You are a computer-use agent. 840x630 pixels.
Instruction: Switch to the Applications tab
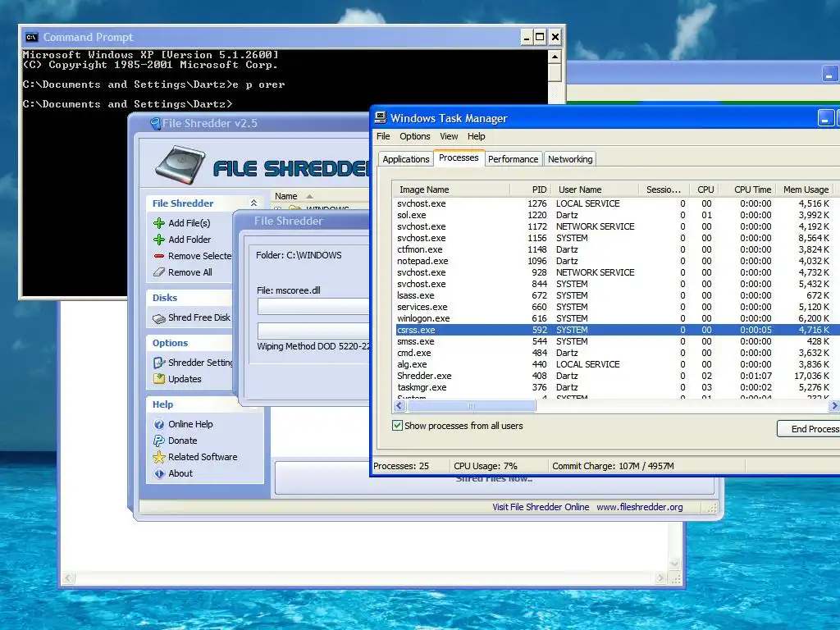(405, 159)
